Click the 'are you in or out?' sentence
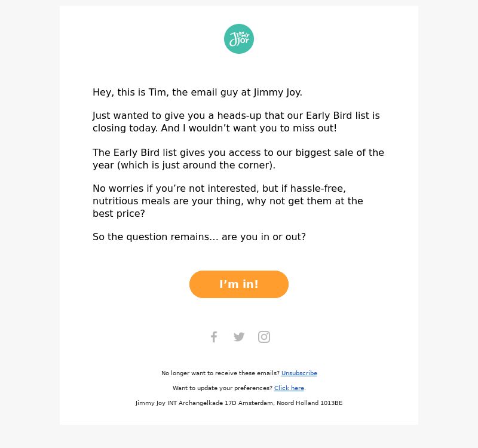Screen dimensions: 478x448 [x=263, y=237]
